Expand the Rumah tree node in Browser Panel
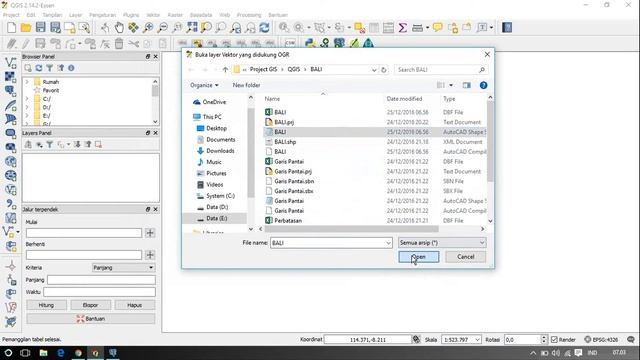640x360 pixels. click(27, 82)
